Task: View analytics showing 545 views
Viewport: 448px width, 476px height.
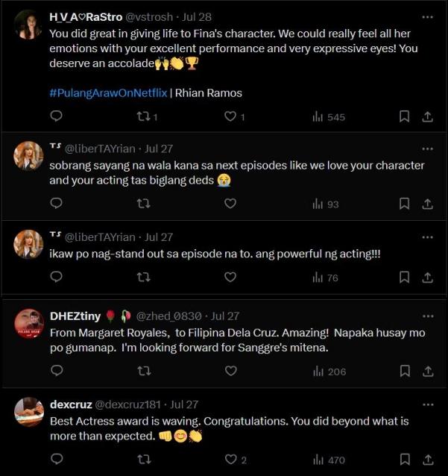Action: tap(329, 116)
